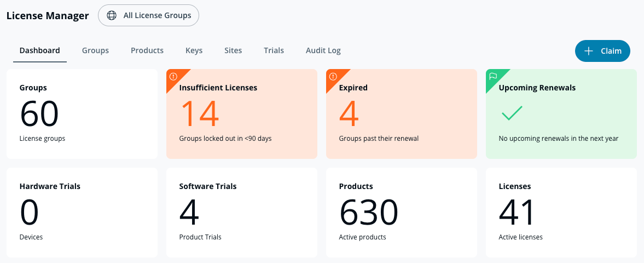
Task: Click the Products count card
Action: point(402,213)
